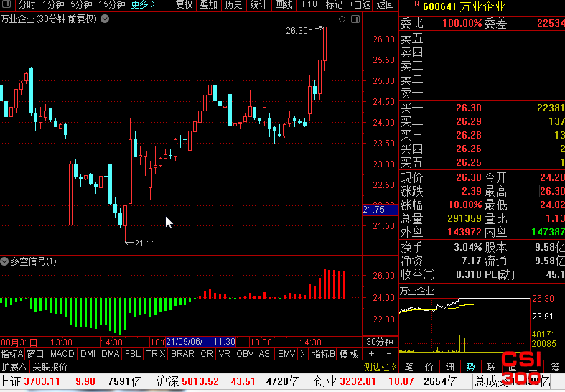The image size is (565, 392).
Task: Click the 08月31日 date label
Action: [19, 342]
